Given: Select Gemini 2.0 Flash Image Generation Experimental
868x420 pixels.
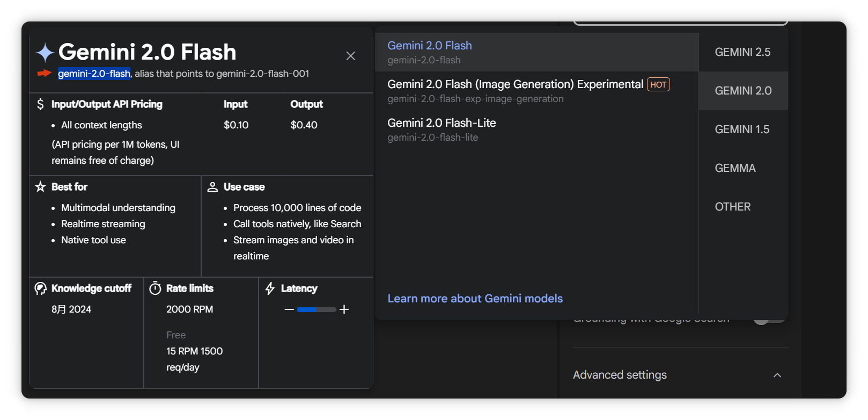Looking at the screenshot, I should (x=515, y=90).
